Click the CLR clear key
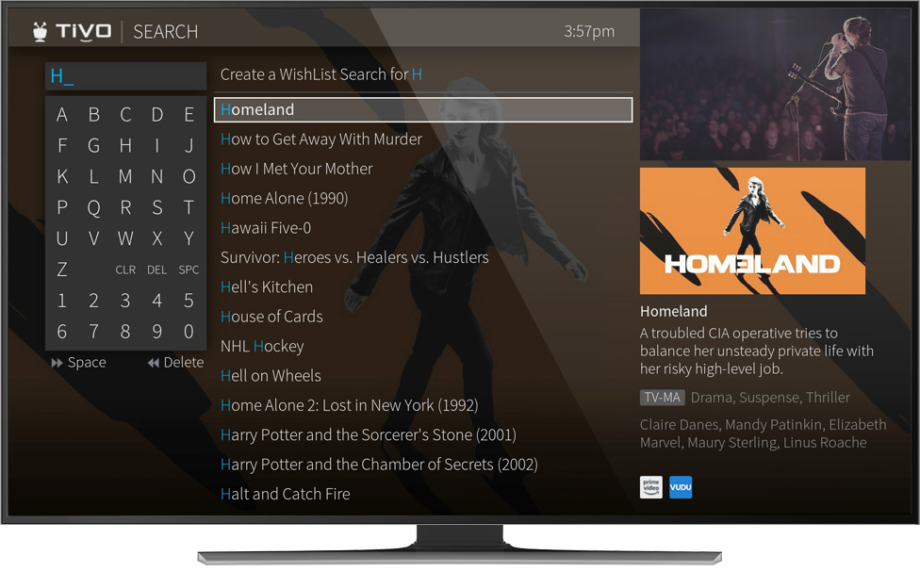The height and width of the screenshot is (588, 920). tap(125, 269)
